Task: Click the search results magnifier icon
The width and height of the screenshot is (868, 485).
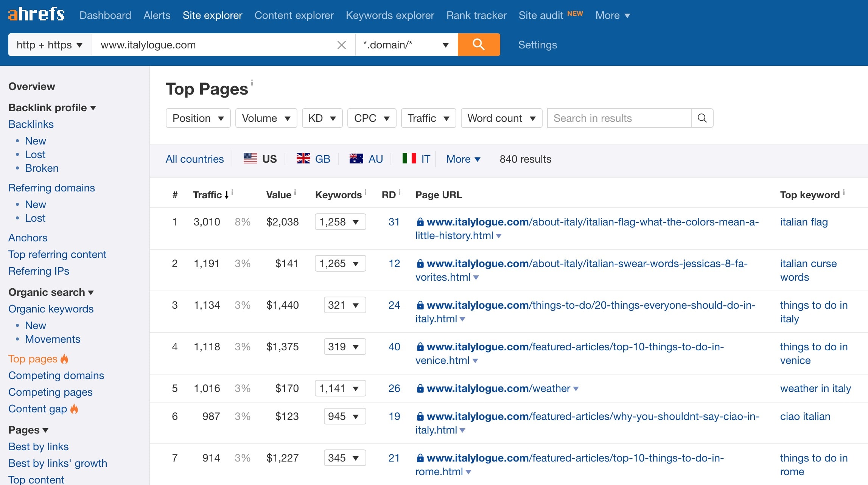Action: click(x=702, y=118)
